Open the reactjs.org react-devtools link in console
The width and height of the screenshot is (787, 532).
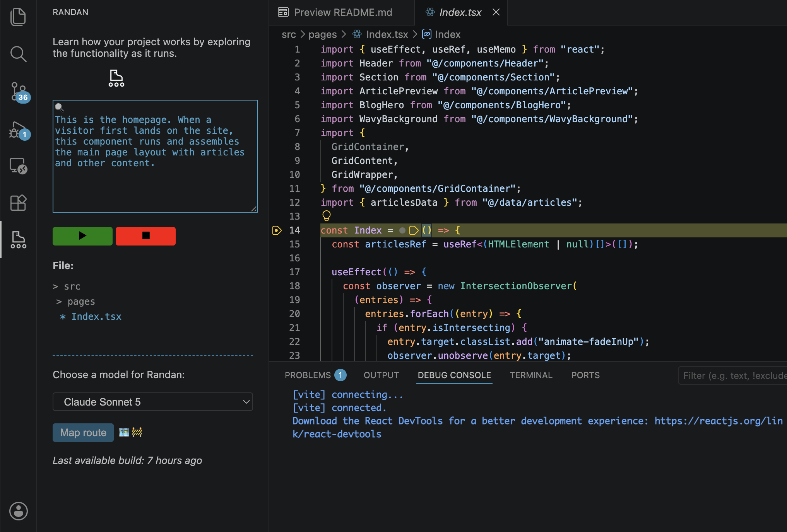(719, 421)
